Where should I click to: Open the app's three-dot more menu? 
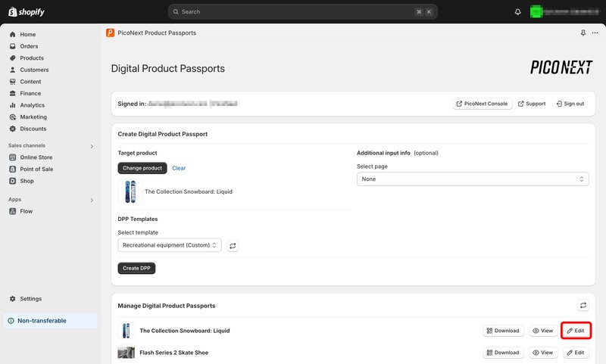[595, 33]
